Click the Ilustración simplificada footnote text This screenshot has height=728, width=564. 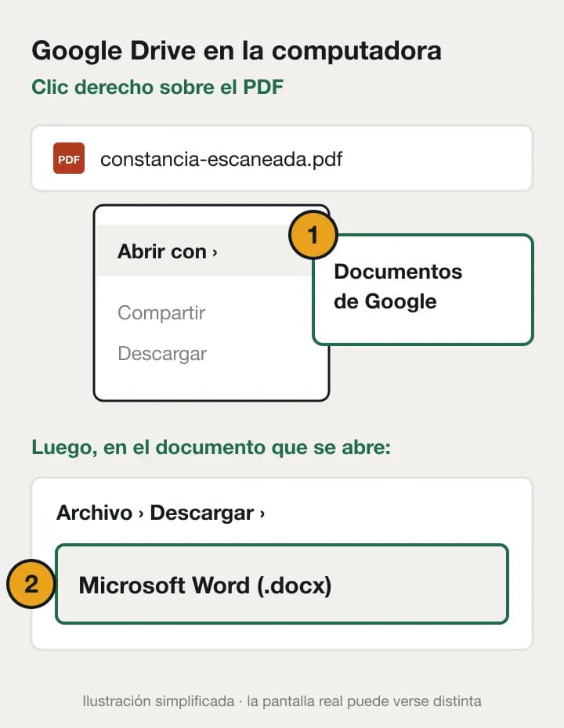pyautogui.click(x=282, y=701)
